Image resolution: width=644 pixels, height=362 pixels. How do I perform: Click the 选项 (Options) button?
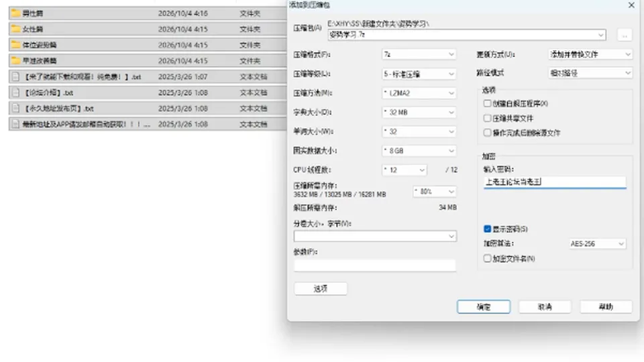coord(321,288)
